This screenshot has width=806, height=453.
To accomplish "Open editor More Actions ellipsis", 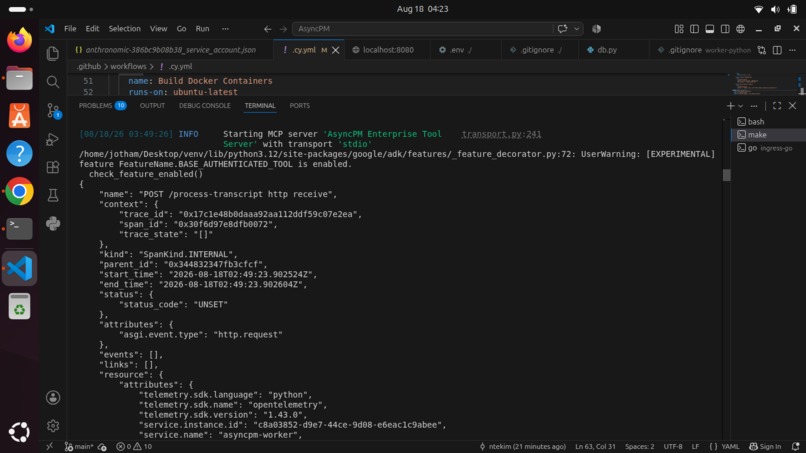I will pyautogui.click(x=793, y=50).
